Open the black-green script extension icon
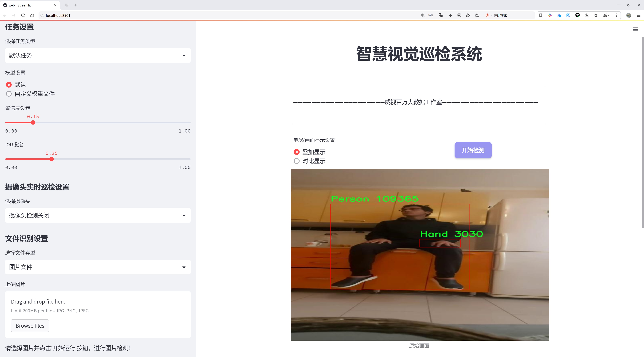This screenshot has height=357, width=644. pyautogui.click(x=578, y=15)
